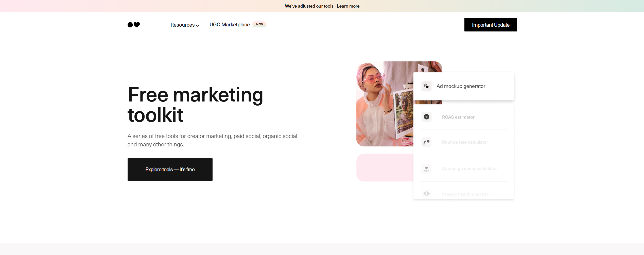Select the Ad mockup generator label
644x255 pixels.
(461, 86)
